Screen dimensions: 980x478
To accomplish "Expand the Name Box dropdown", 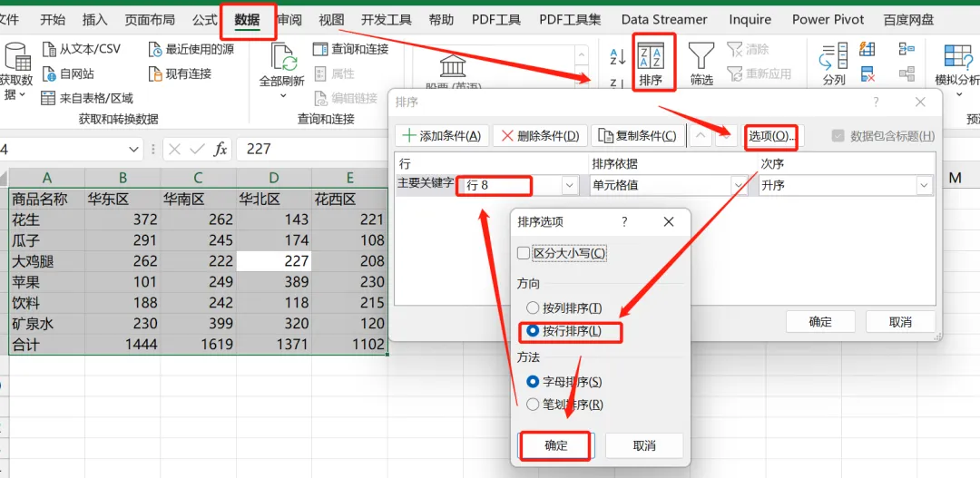I will pyautogui.click(x=132, y=149).
